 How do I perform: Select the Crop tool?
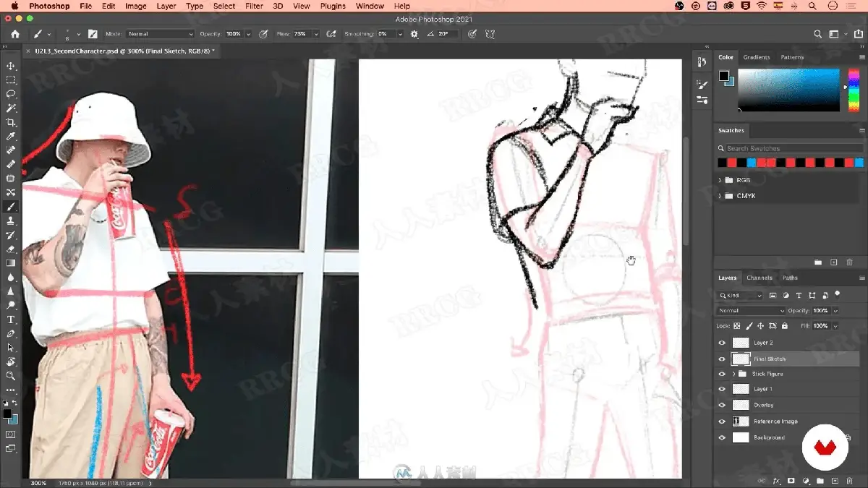pos(11,122)
